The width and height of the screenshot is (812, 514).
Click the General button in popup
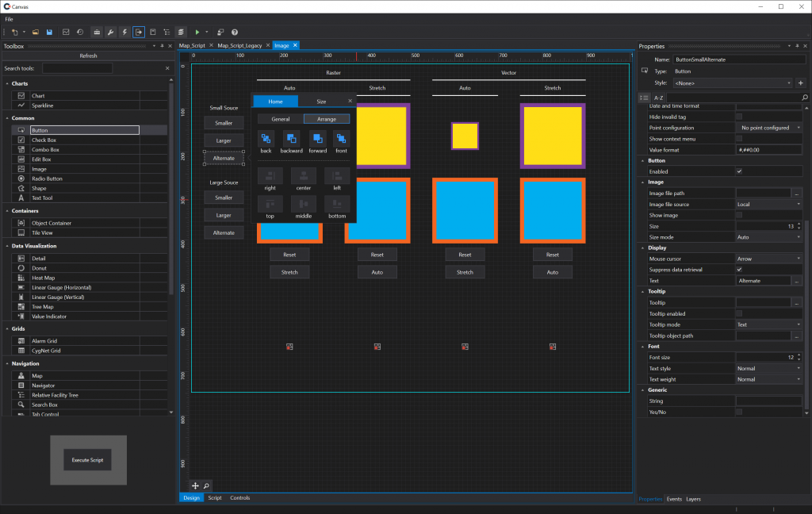[281, 119]
